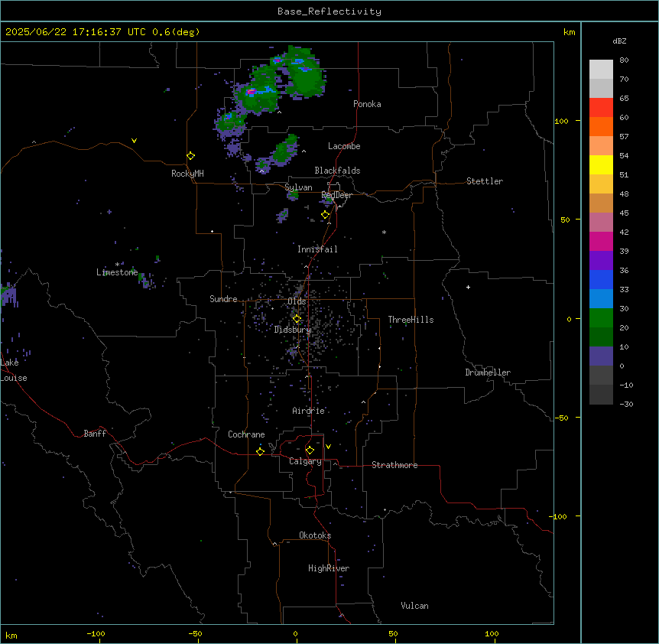Screen dimensions: 659x644
Task: Click the 50 tick label on the horizontal axis
Action: click(393, 633)
